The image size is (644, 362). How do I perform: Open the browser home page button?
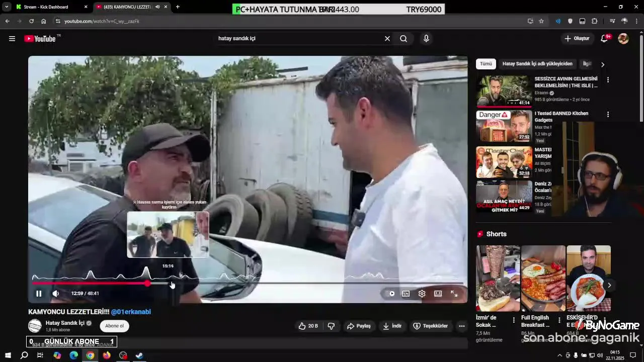coord(44,21)
